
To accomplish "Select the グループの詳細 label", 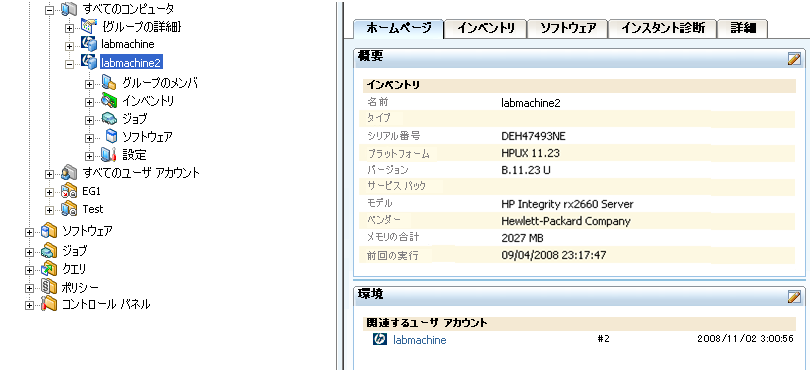I will click(141, 26).
